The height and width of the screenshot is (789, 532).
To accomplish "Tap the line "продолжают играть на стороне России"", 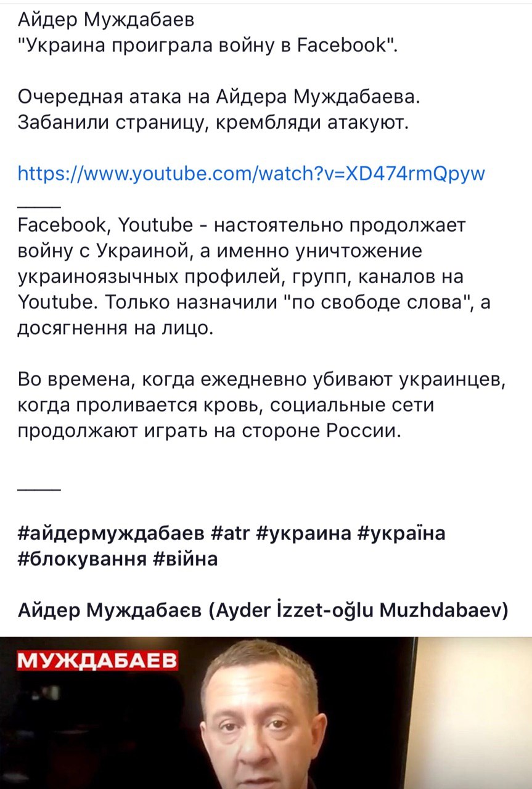I will (209, 430).
